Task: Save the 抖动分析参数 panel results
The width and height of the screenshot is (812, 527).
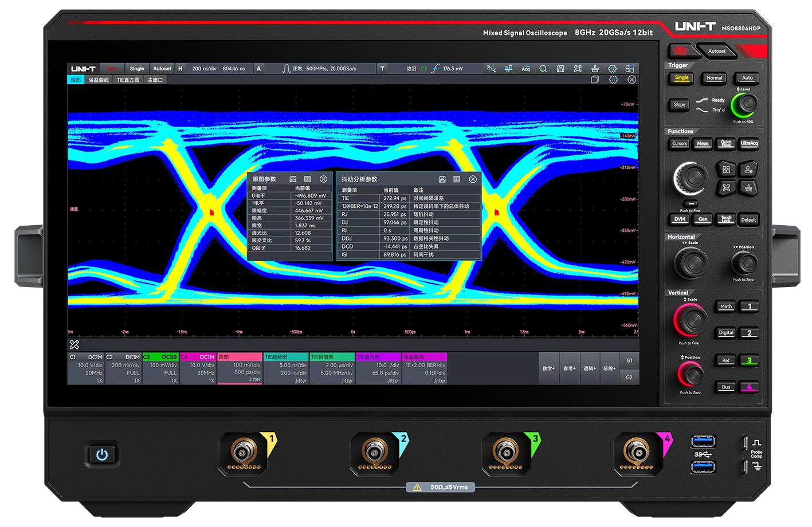Action: point(442,179)
